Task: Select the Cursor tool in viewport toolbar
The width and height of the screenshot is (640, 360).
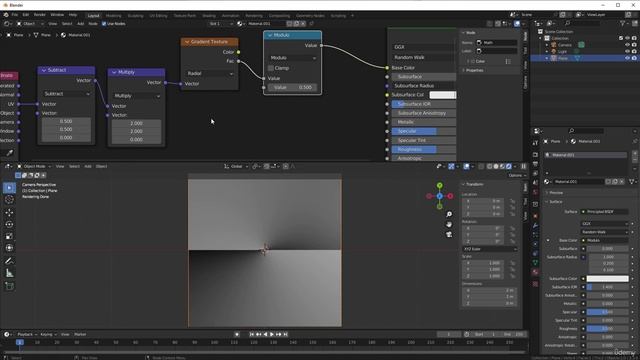Action: [9, 200]
